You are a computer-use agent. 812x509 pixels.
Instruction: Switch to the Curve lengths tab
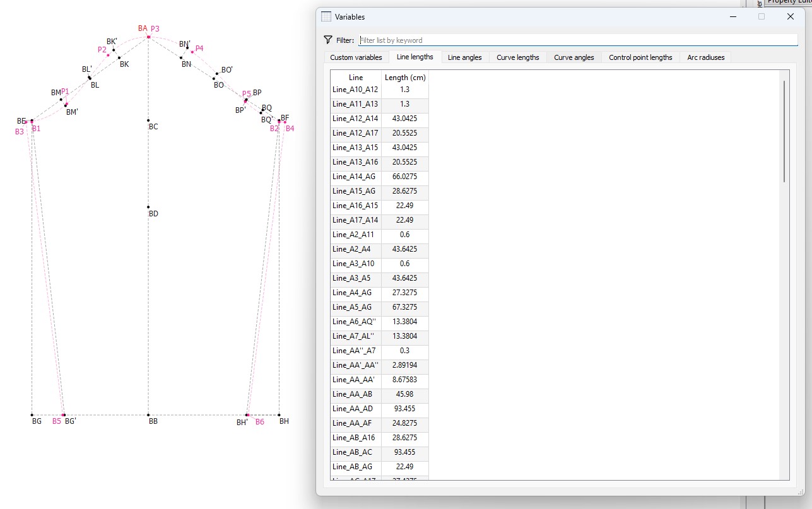pyautogui.click(x=517, y=57)
